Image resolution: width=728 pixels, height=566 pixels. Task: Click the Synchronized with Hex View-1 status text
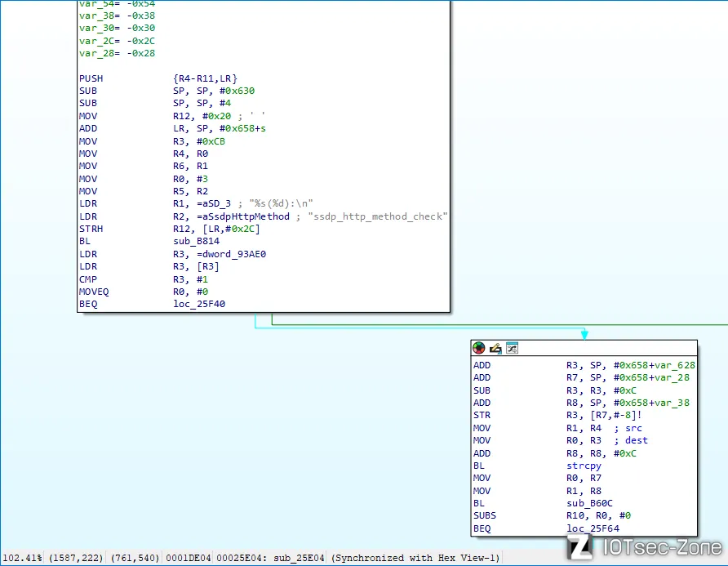(415, 558)
